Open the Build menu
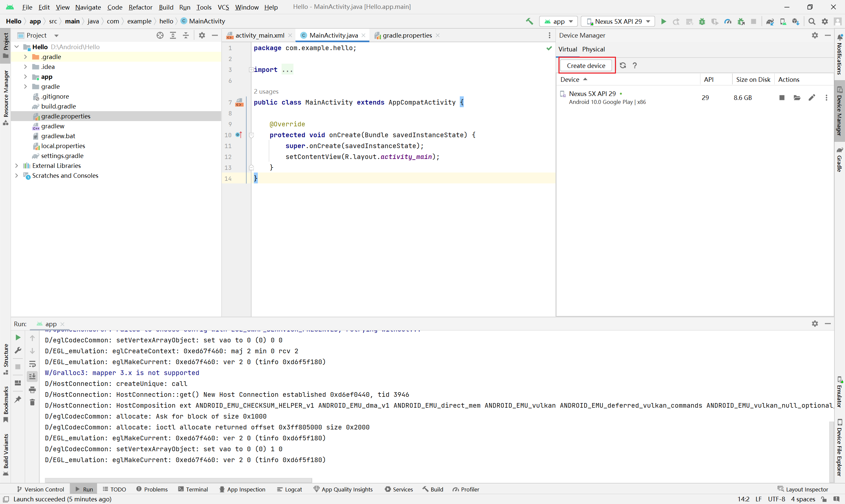This screenshot has height=504, width=845. point(166,7)
